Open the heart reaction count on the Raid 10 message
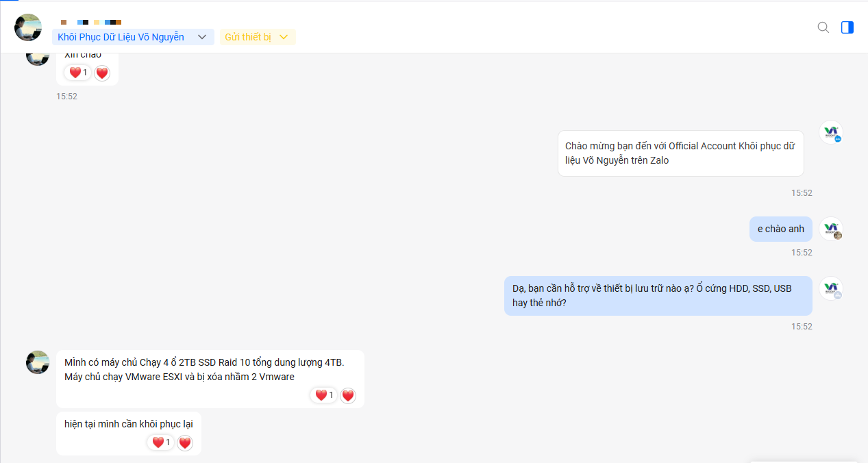Image resolution: width=868 pixels, height=463 pixels. tap(324, 395)
